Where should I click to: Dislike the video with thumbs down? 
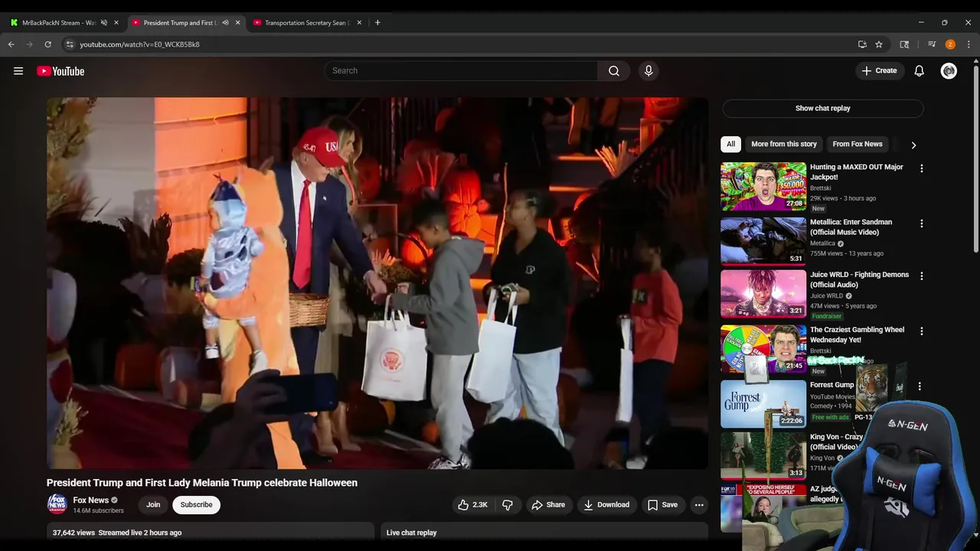[x=508, y=505]
